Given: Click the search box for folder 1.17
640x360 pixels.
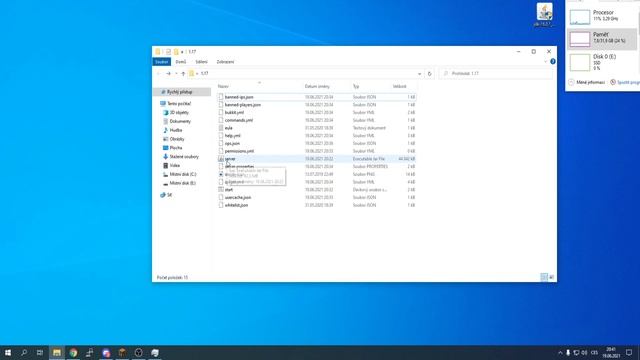Looking at the screenshot, I should 496,73.
